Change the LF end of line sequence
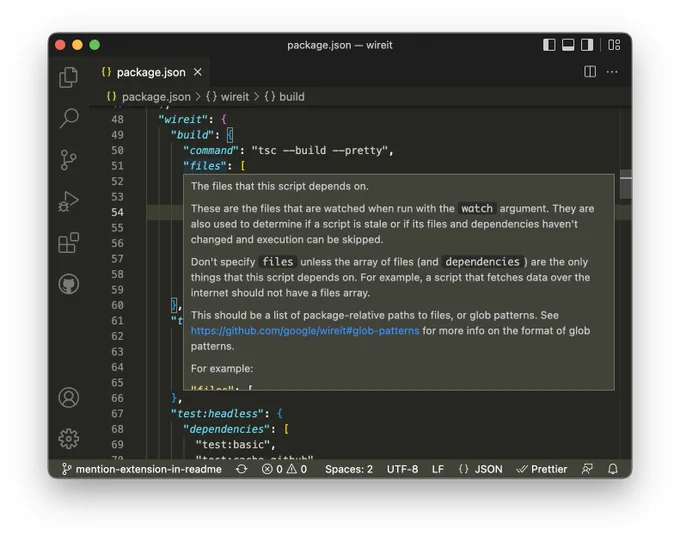The image size is (680, 542). [438, 469]
